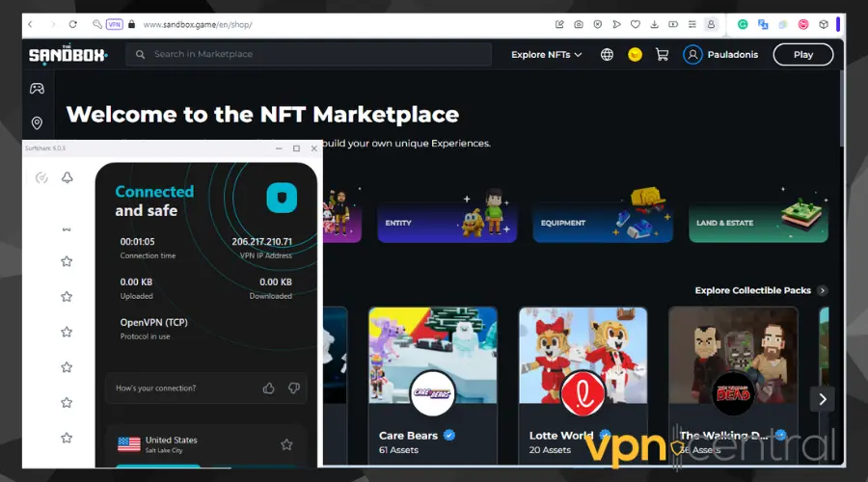Open the globe language selector
The image size is (868, 482).
(607, 54)
